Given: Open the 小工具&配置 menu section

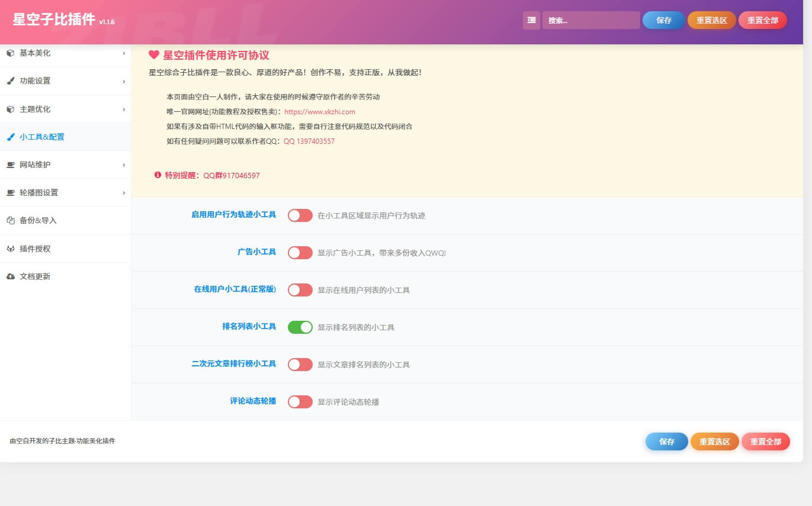Looking at the screenshot, I should tap(42, 137).
